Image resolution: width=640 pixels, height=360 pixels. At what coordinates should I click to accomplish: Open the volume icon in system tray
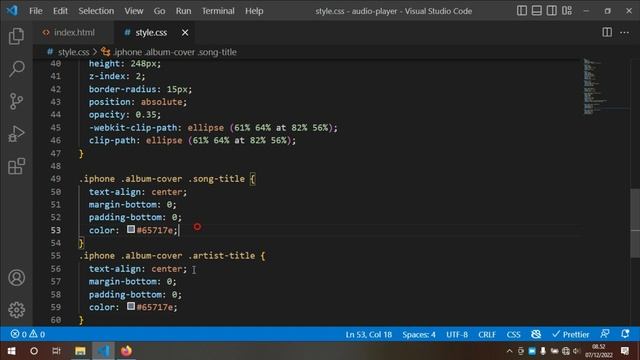[576, 351]
